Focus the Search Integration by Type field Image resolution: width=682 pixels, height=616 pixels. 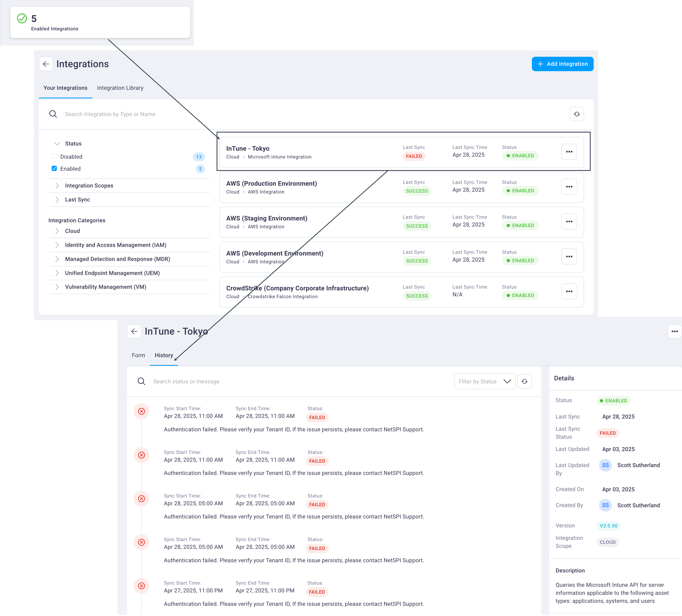point(110,114)
